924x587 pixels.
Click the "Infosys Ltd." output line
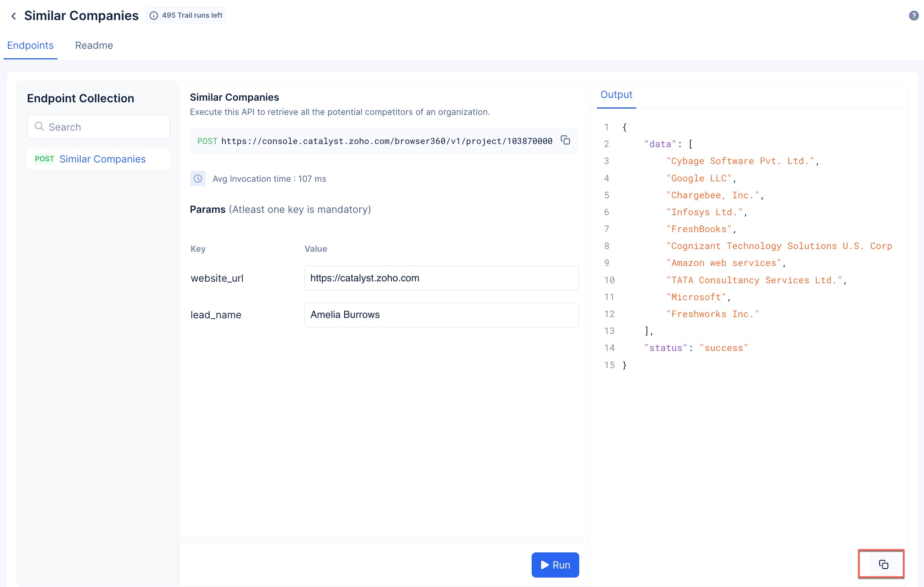[706, 212]
